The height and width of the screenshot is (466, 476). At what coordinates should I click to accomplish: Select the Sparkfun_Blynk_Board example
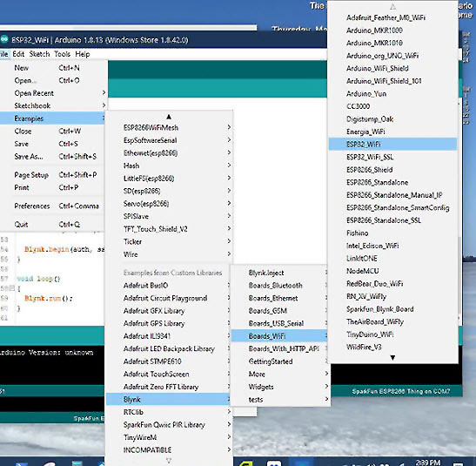pyautogui.click(x=392, y=309)
